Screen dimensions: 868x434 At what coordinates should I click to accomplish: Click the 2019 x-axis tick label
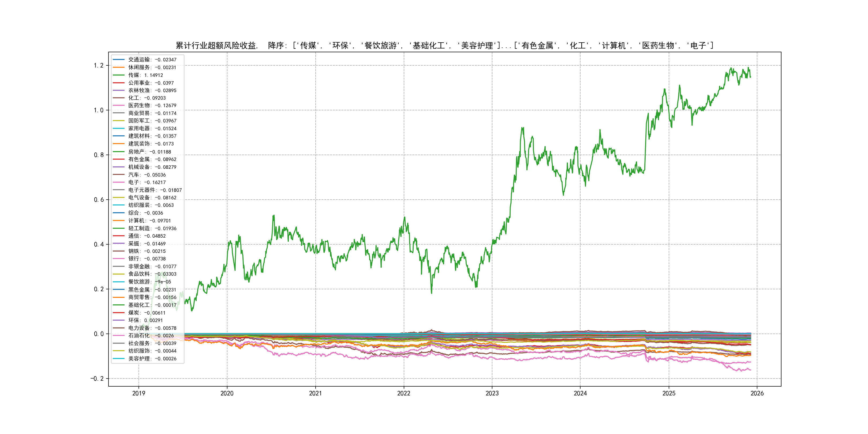pos(139,393)
